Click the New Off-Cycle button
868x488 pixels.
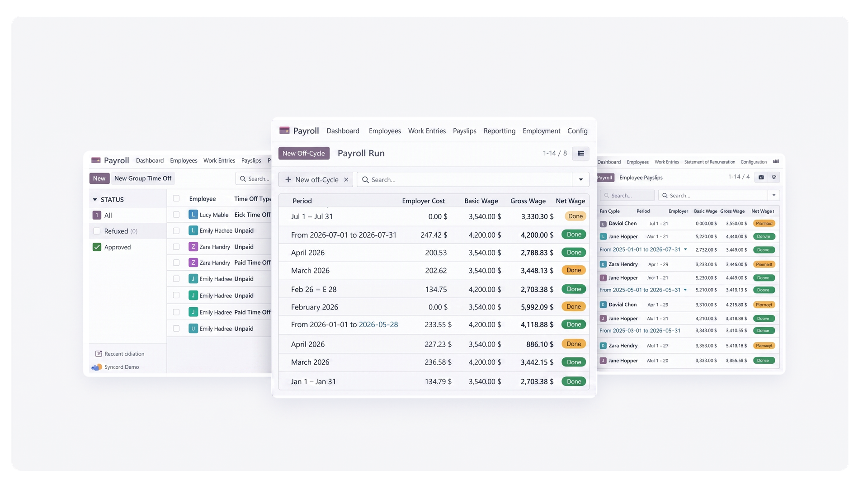[304, 153]
